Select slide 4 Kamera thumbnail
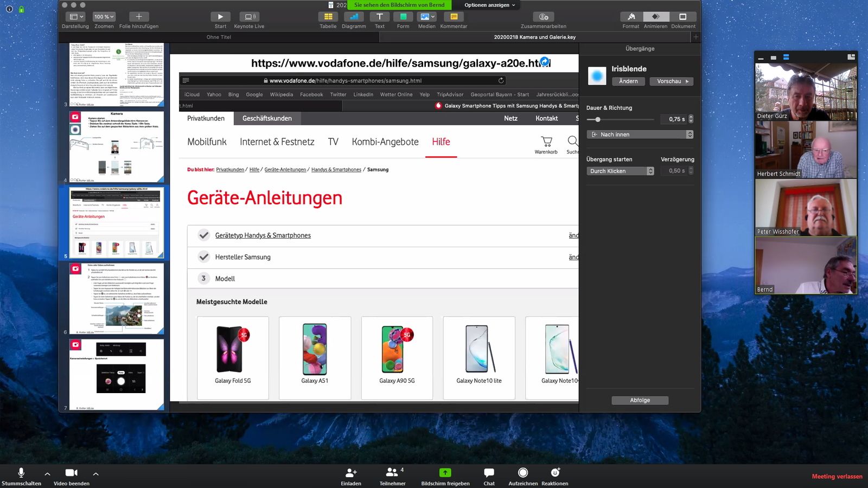868x488 pixels. point(116,146)
